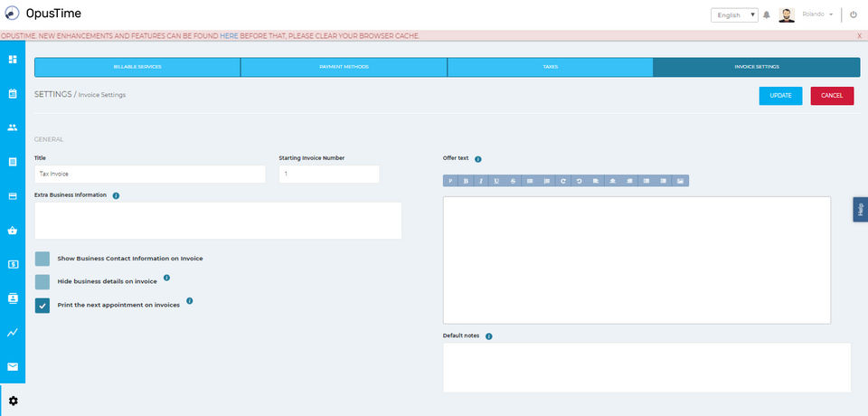Click the red Cancel button
Viewport: 868px width, 416px height.
832,96
